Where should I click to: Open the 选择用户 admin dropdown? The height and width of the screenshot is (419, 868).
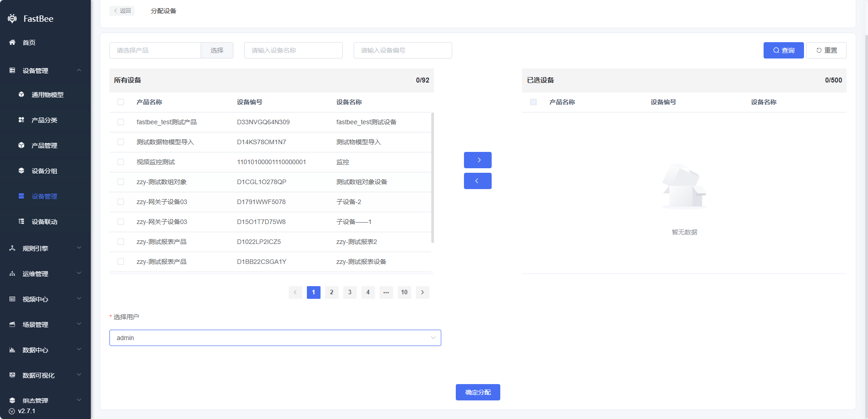[x=275, y=338]
